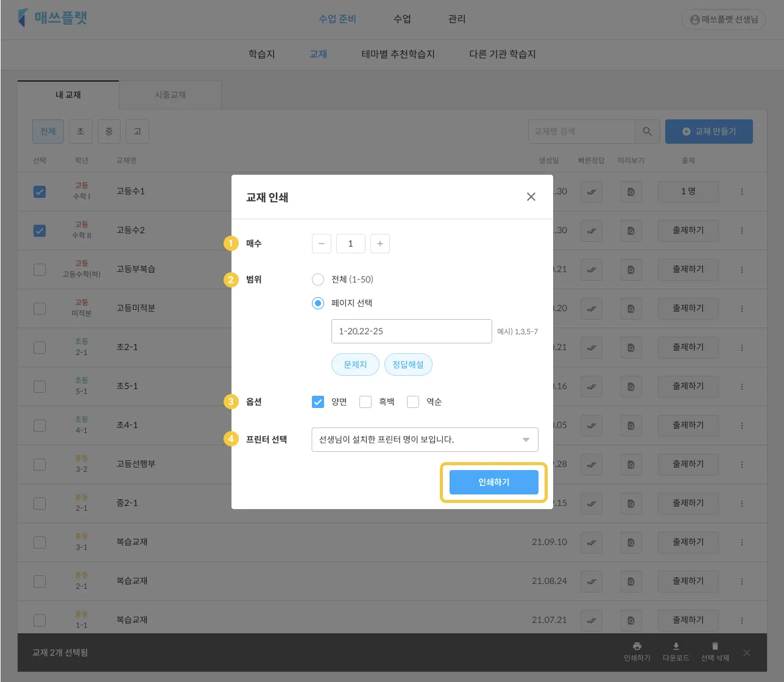
Task: Increase the print copies count
Action: pos(380,244)
